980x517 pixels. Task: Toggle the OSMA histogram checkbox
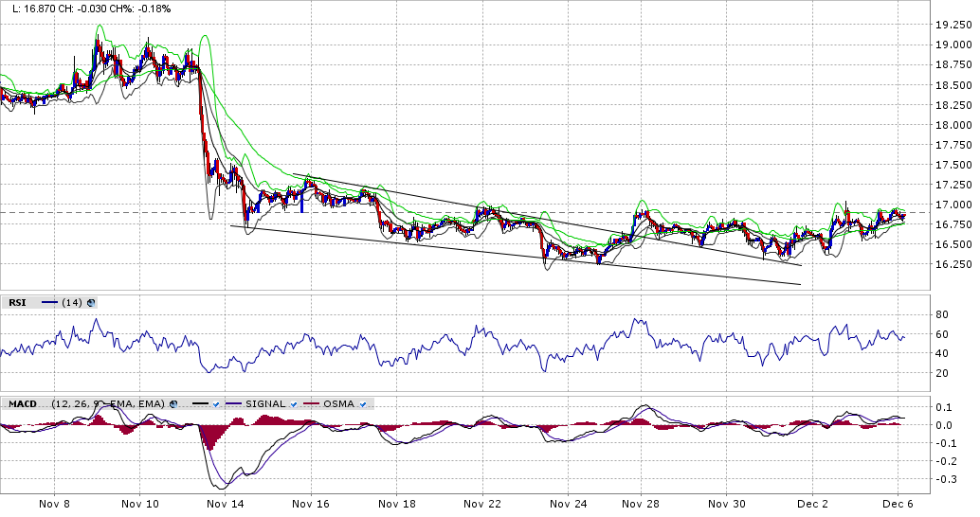pos(364,404)
